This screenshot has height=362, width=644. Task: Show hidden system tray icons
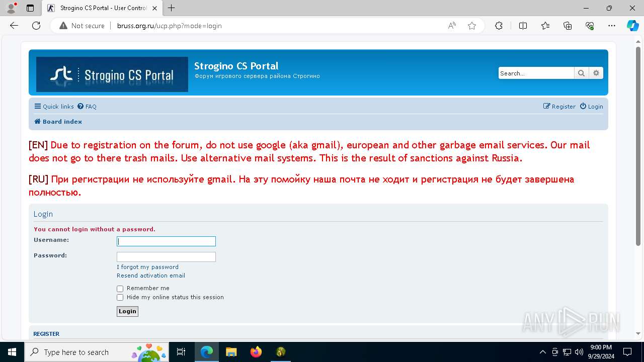pyautogui.click(x=542, y=352)
